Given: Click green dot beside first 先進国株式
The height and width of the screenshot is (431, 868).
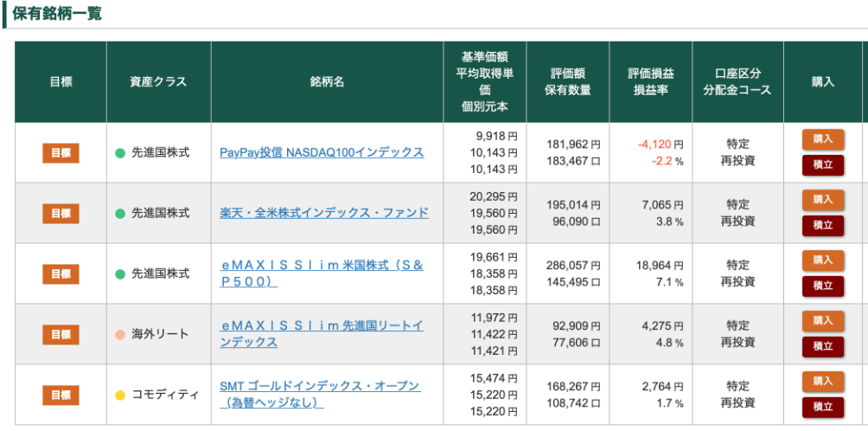Looking at the screenshot, I should (120, 153).
